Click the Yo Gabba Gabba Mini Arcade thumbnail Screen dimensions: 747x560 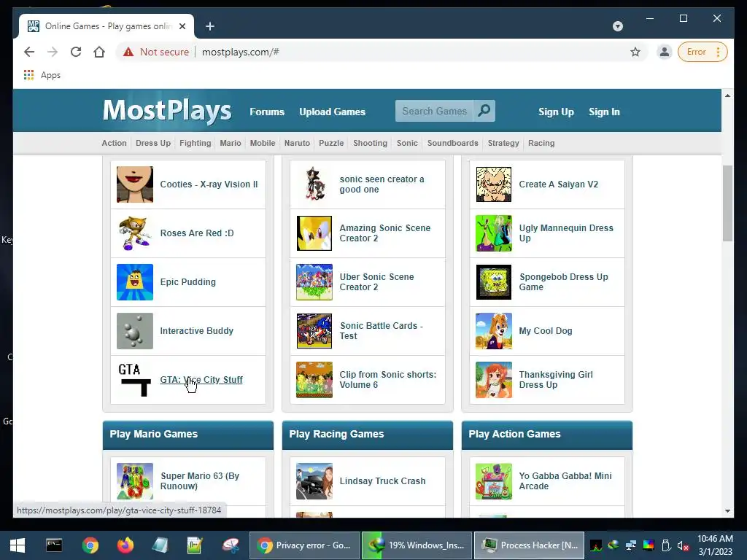click(x=494, y=481)
